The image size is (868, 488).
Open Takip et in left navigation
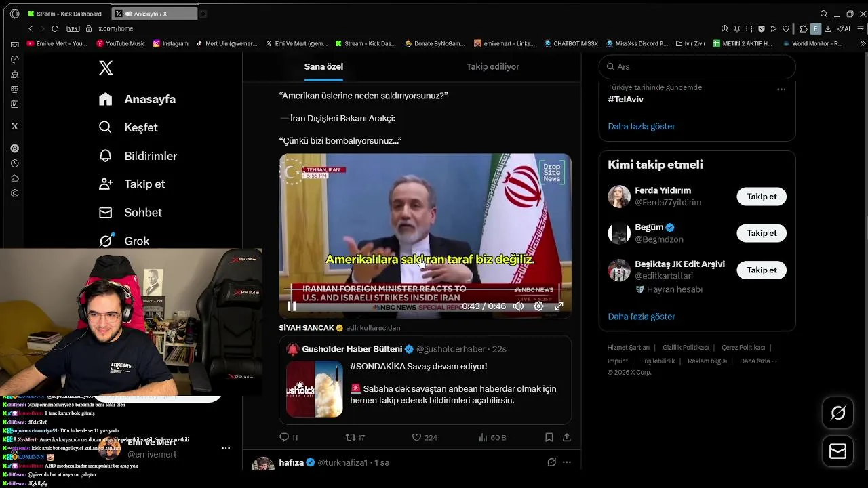point(132,184)
